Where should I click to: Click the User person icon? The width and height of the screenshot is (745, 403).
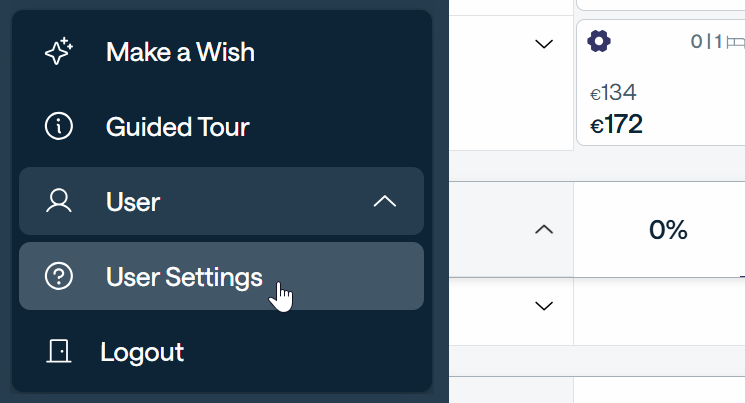pos(59,201)
